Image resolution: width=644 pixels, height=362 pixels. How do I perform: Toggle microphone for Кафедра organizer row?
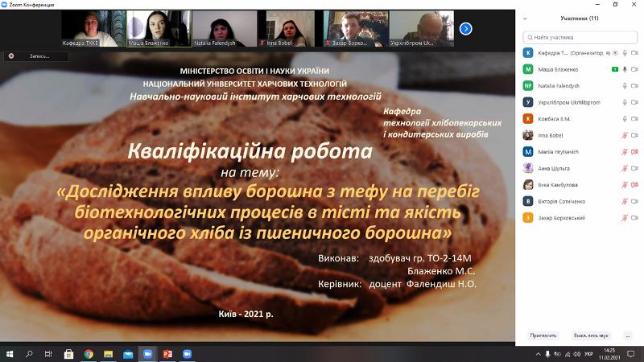[x=625, y=53]
